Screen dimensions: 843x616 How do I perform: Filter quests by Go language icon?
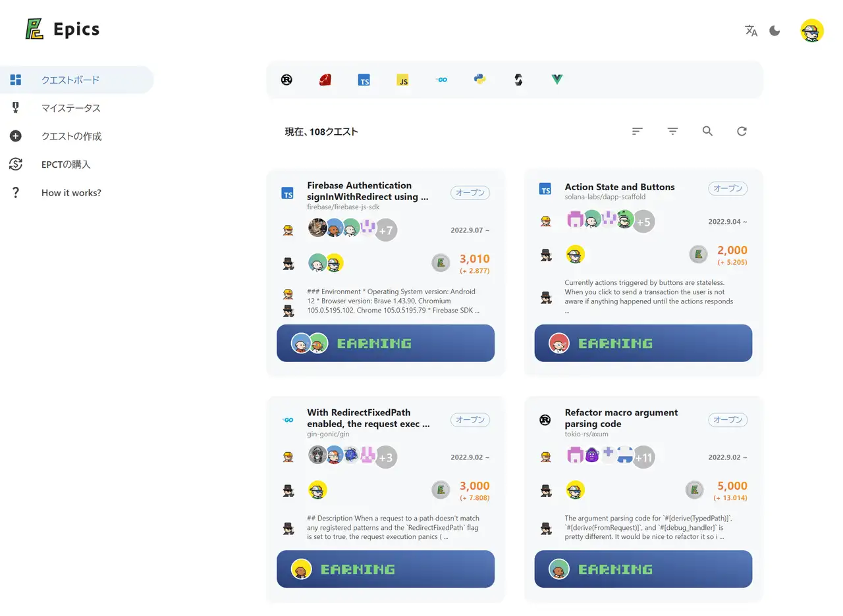[441, 80]
